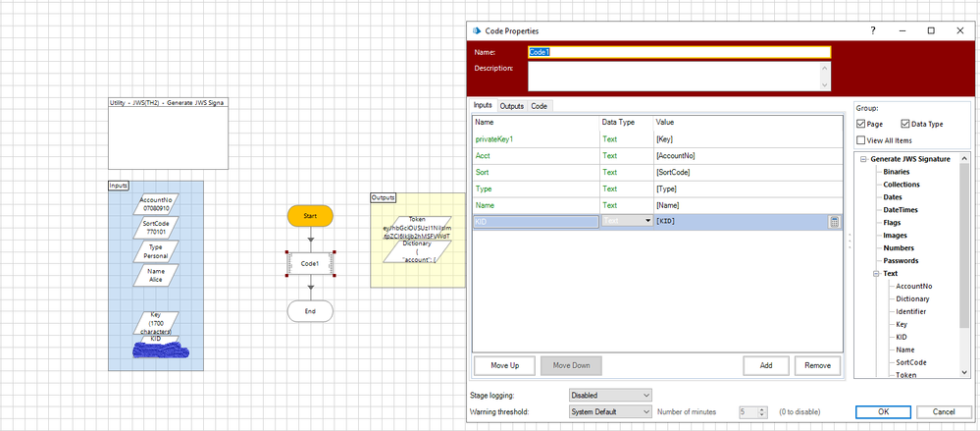Select the Code1 stage on the canvas
The image size is (980, 431).
click(310, 263)
